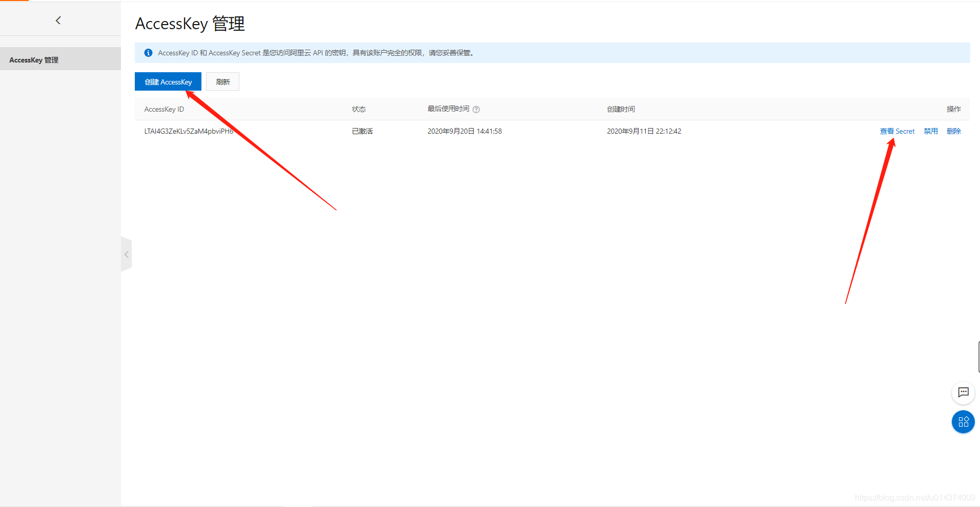
Task: Select the AccessKey ID LTAI4G3ZeKLv5ZaM4pbviPH6
Action: tap(189, 131)
